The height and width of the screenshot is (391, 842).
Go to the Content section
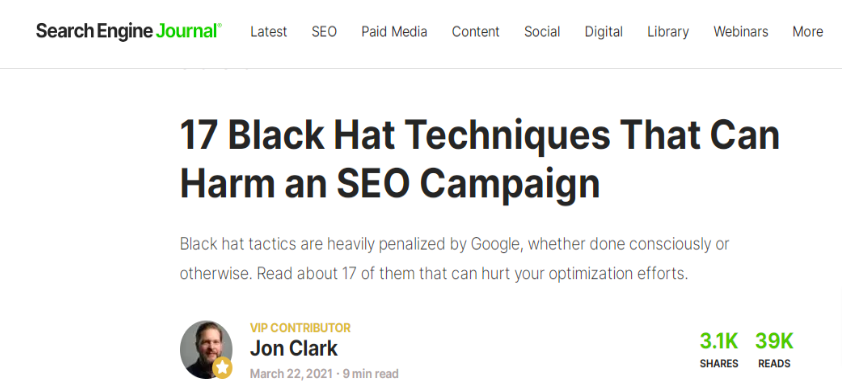(476, 32)
